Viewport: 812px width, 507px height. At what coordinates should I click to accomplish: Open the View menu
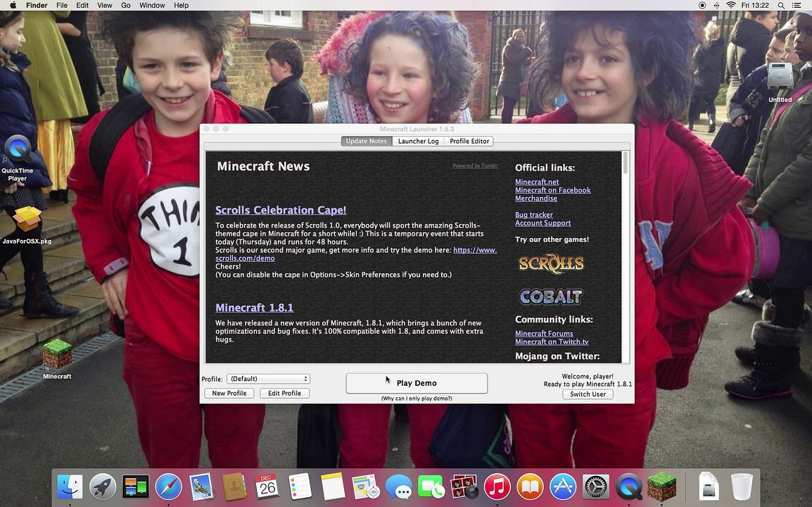(x=105, y=5)
